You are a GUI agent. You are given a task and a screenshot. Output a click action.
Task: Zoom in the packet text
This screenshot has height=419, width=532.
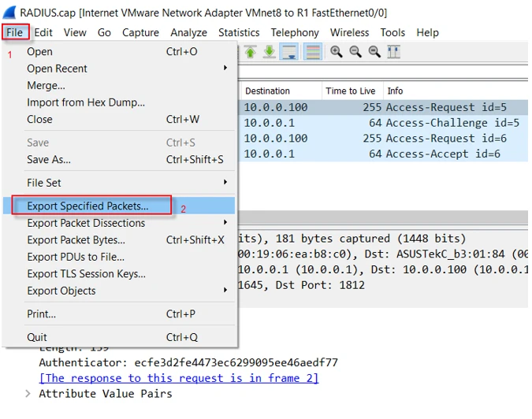(337, 52)
